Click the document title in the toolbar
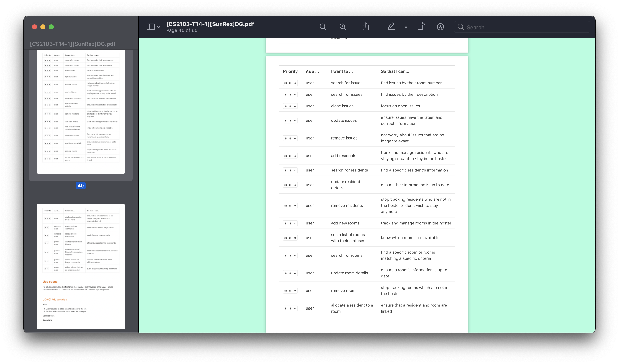The image size is (619, 364). pyautogui.click(x=210, y=24)
